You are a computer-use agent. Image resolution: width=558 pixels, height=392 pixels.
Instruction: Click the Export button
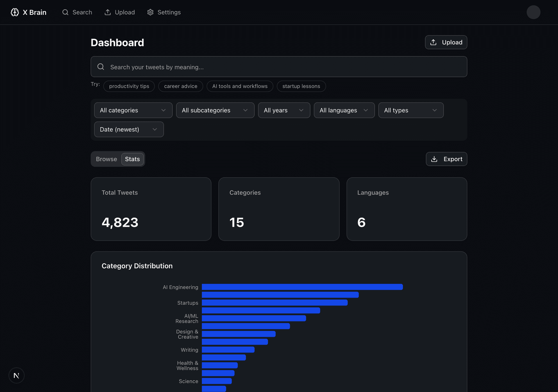[x=446, y=159]
